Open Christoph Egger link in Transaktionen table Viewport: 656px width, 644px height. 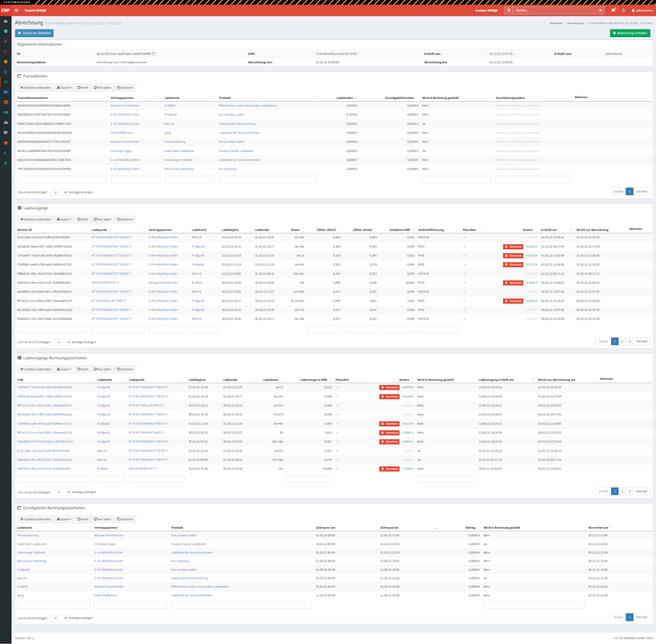click(121, 151)
